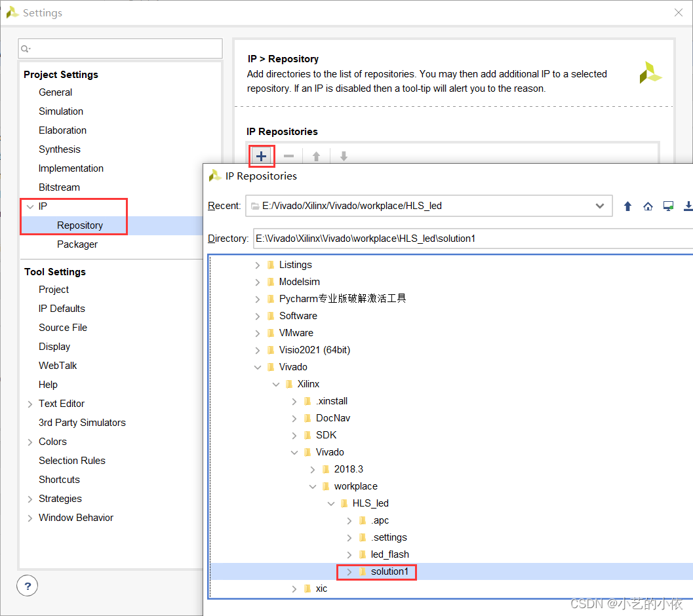Click the desktop directory icon
Viewport: 693px width, 616px height.
[668, 206]
